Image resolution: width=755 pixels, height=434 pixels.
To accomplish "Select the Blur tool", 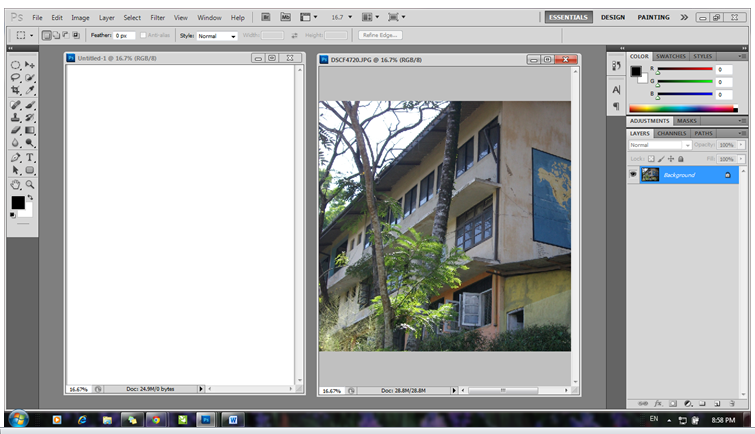I will (15, 143).
